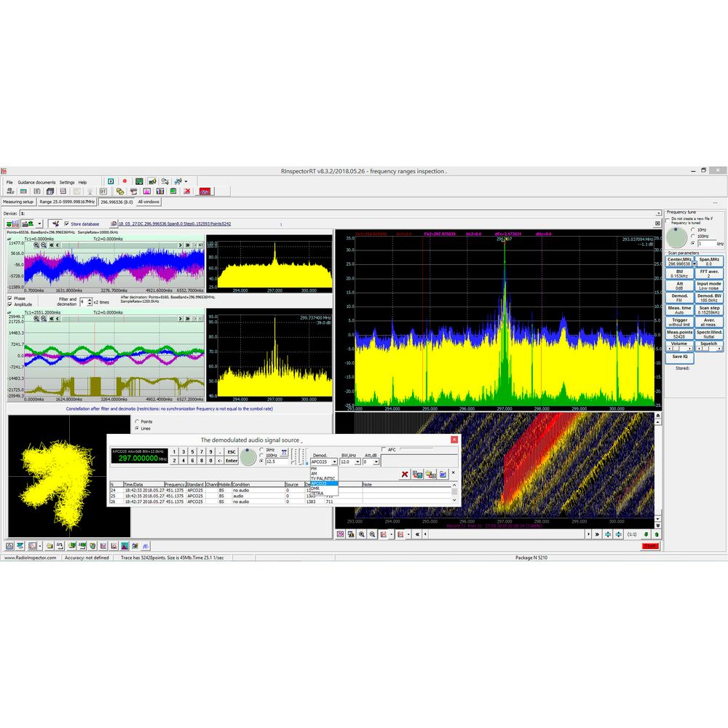Viewport: 728px width, 728px height.
Task: Switch to the All windows tab
Action: pos(149,202)
